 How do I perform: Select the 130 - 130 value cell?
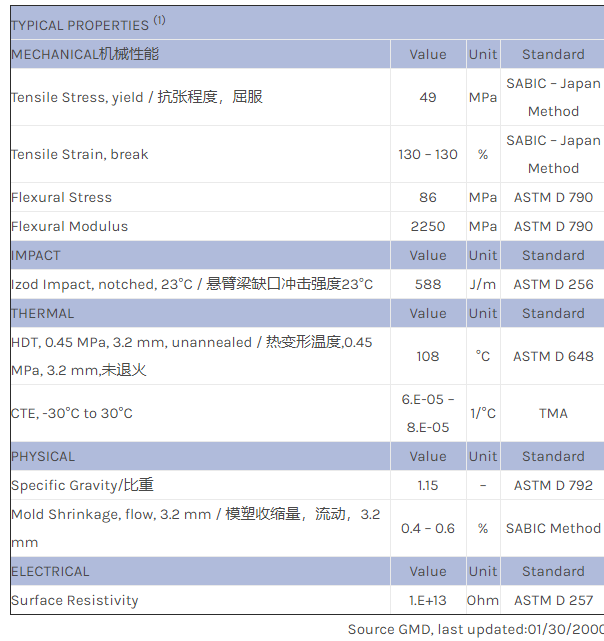point(428,154)
